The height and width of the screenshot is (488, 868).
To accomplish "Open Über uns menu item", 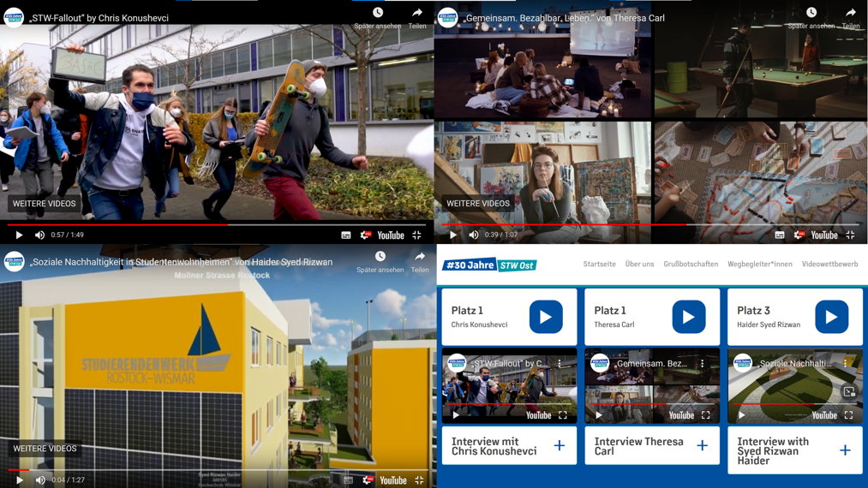I will pos(639,264).
